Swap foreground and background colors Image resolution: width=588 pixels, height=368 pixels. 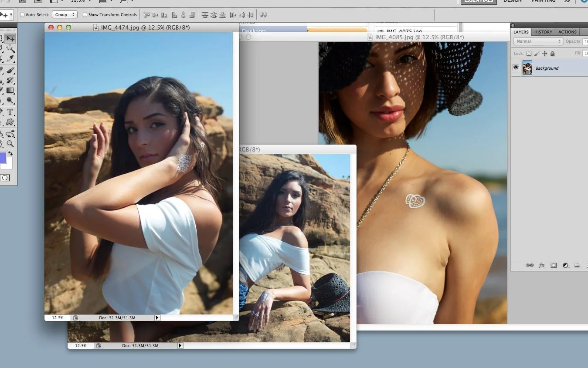(x=10, y=153)
